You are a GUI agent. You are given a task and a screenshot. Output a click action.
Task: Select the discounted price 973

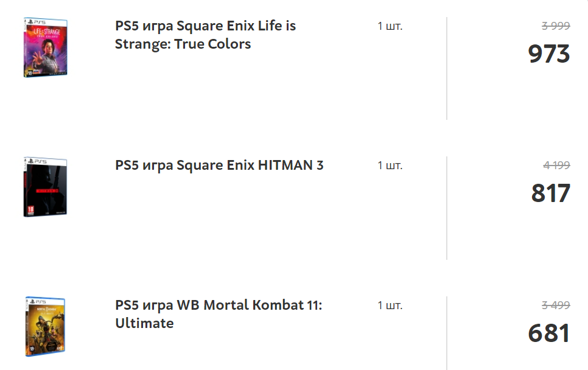click(549, 54)
